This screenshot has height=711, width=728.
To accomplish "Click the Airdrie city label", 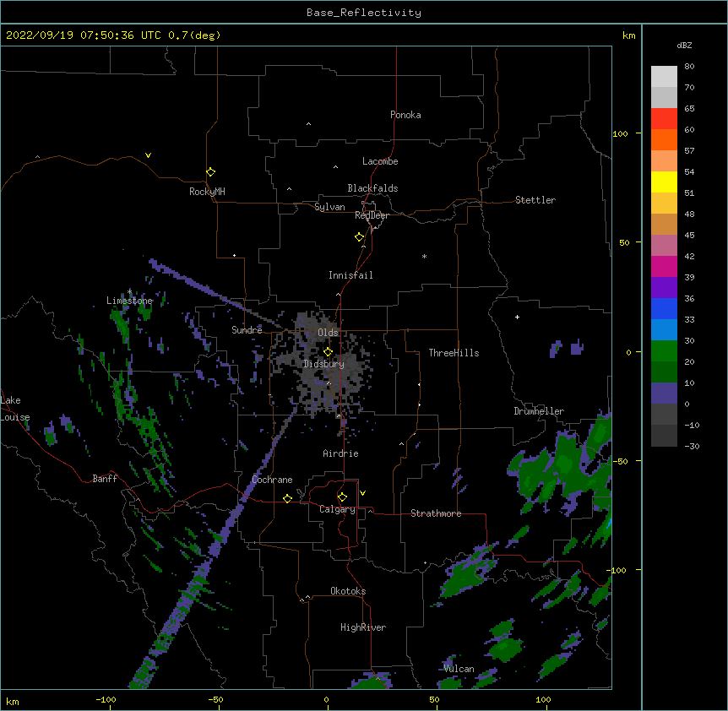I will coord(340,453).
